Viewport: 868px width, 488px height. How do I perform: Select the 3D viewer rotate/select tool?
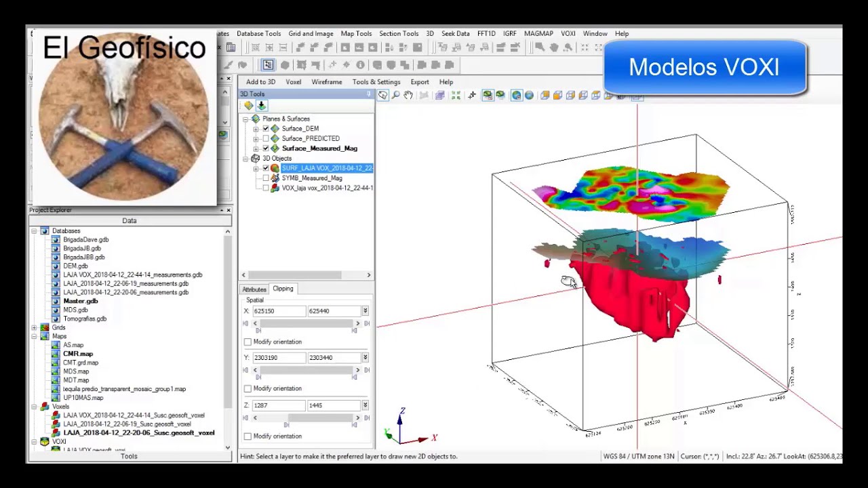click(x=383, y=96)
